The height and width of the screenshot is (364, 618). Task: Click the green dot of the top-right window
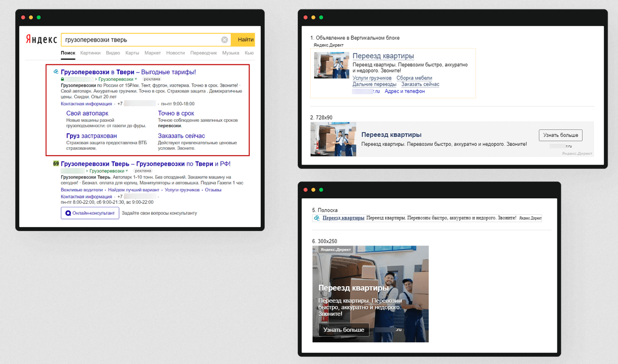coord(321,17)
